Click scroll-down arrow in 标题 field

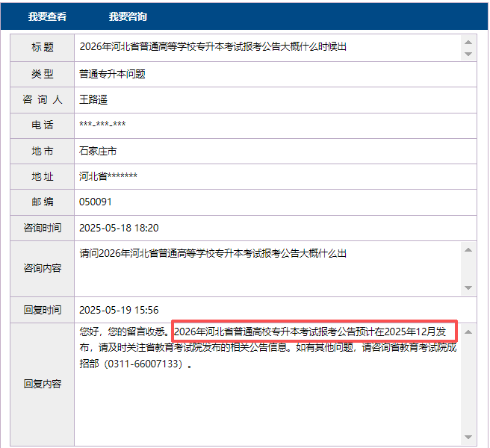click(468, 55)
